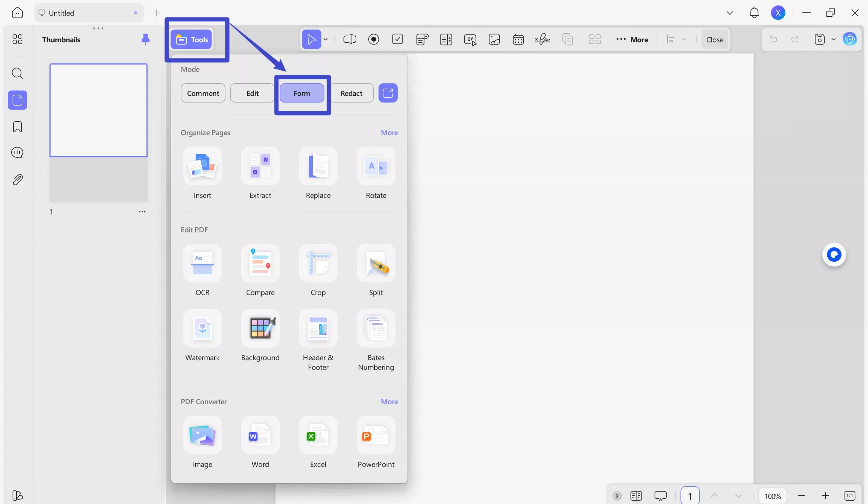The image size is (868, 504).
Task: Select the page 1 thumbnail
Action: coord(98,110)
